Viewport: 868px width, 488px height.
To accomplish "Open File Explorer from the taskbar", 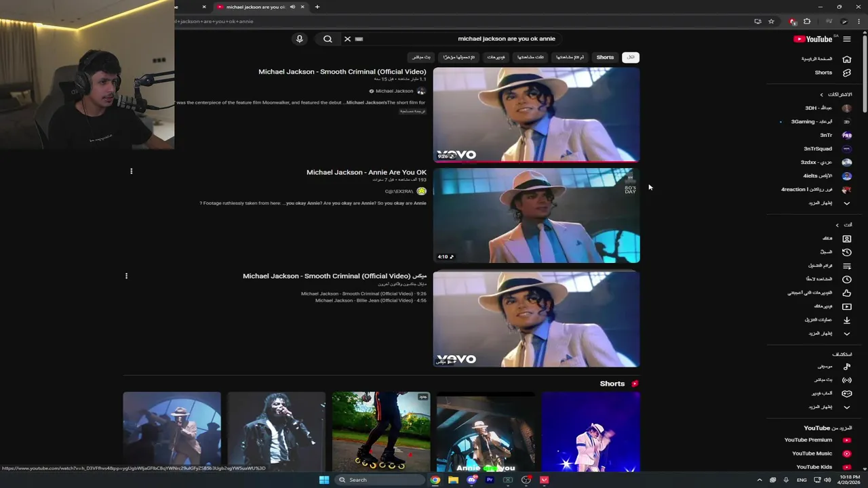I will pyautogui.click(x=453, y=480).
